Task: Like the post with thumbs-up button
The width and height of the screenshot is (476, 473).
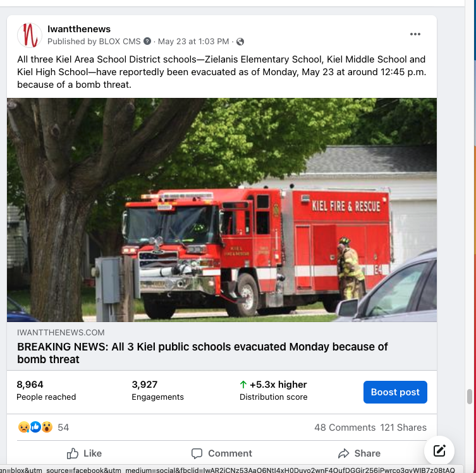Action: click(84, 453)
